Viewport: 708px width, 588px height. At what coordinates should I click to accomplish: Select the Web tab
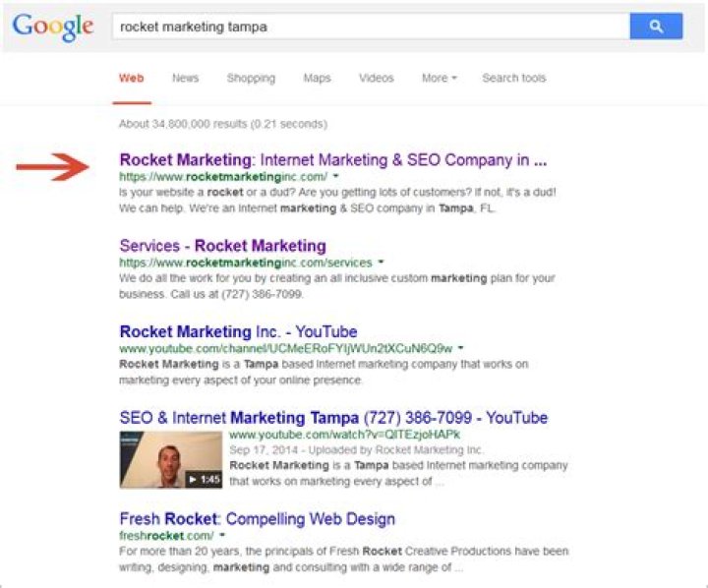pyautogui.click(x=131, y=79)
